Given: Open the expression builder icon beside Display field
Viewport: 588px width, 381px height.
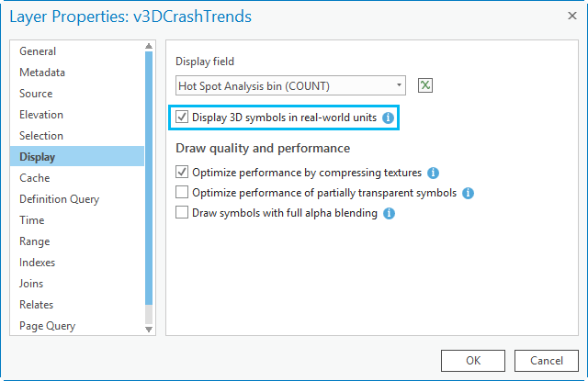Looking at the screenshot, I should pos(424,85).
